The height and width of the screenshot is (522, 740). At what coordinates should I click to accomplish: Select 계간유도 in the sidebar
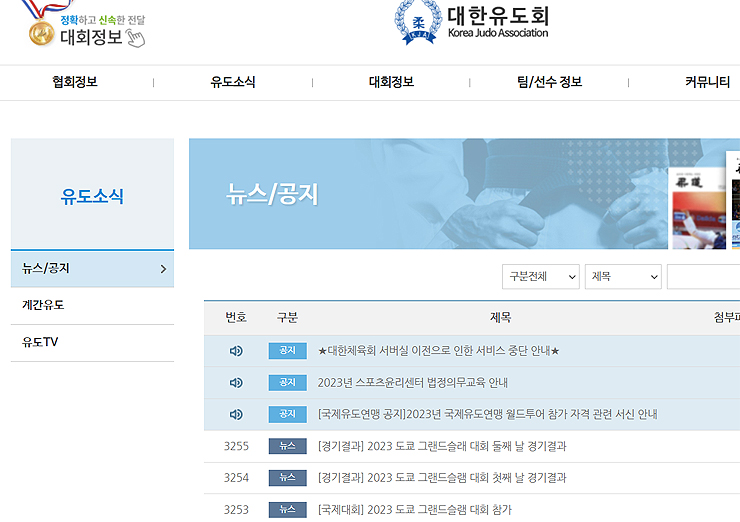point(92,305)
